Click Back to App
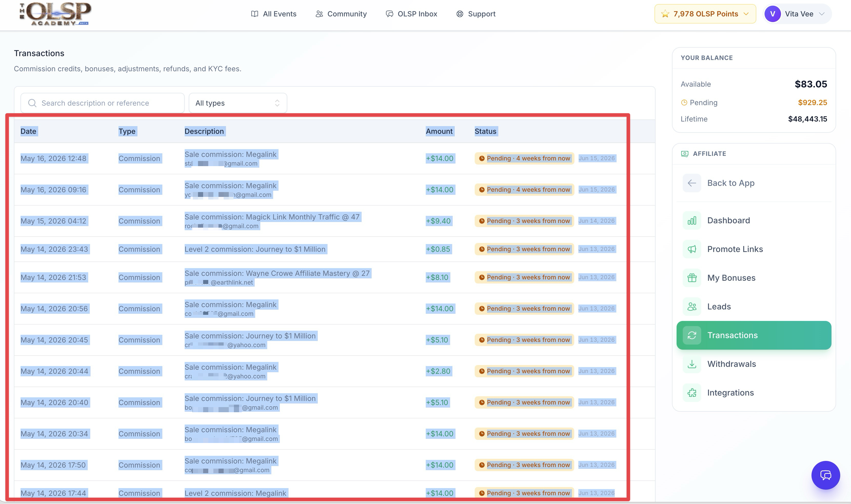Image resolution: width=851 pixels, height=504 pixels. pos(754,183)
